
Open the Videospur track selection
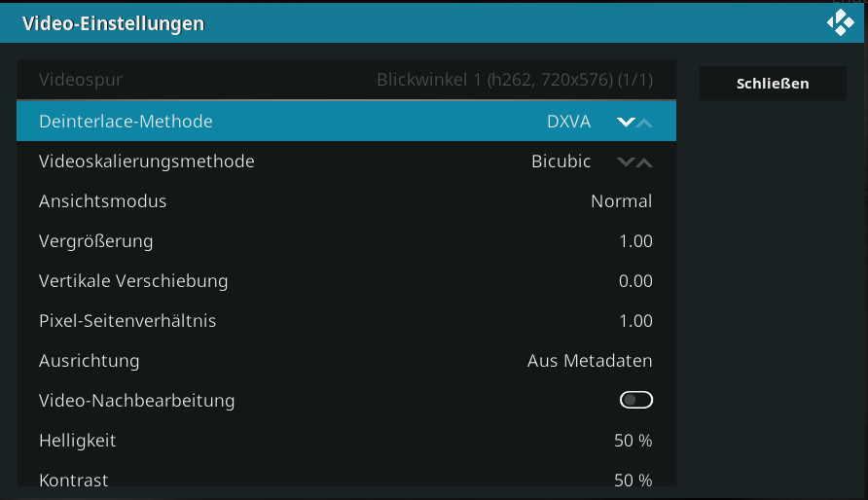point(346,80)
